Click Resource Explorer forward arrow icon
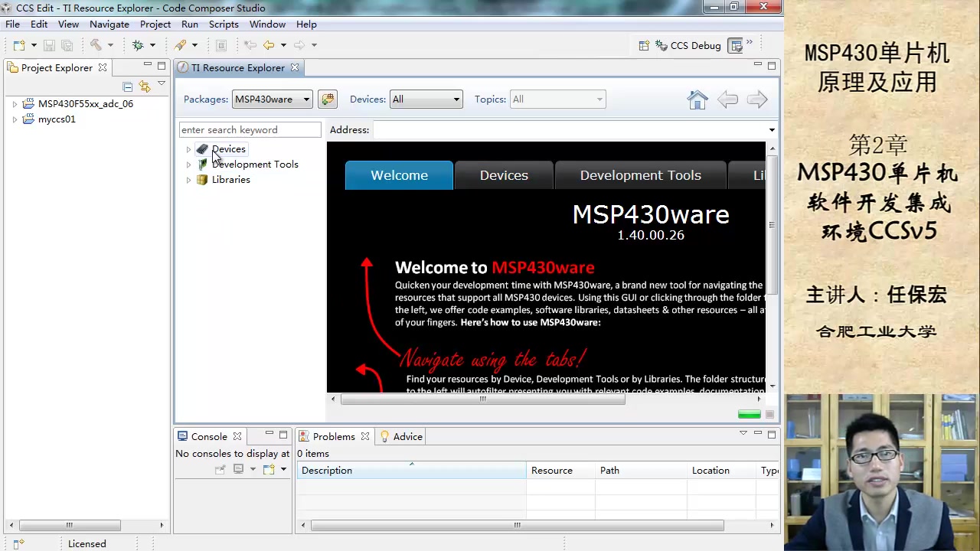Image resolution: width=980 pixels, height=551 pixels. (757, 99)
